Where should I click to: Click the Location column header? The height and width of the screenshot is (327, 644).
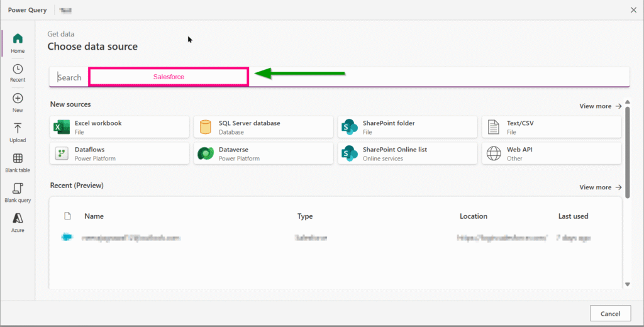[474, 216]
